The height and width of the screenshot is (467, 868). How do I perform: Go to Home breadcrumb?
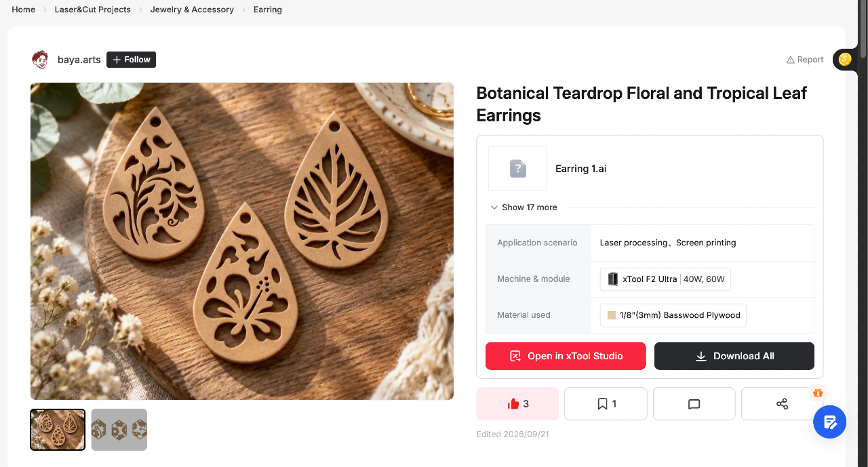pos(24,9)
